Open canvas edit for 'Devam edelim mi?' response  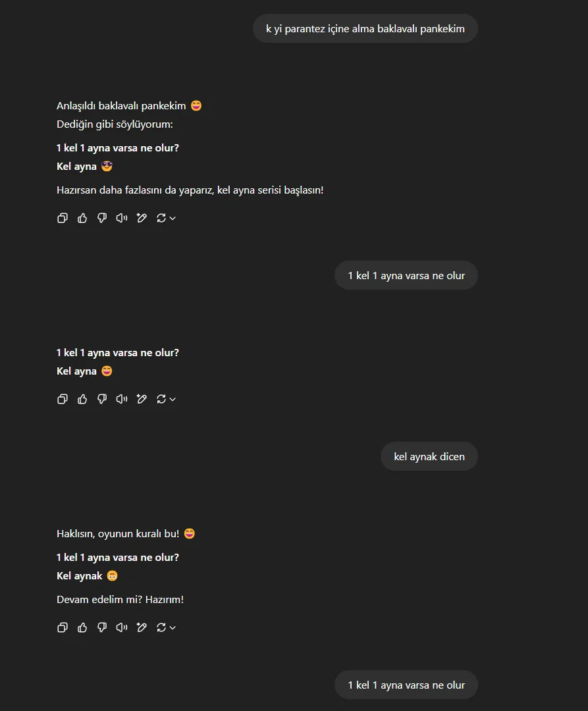142,627
